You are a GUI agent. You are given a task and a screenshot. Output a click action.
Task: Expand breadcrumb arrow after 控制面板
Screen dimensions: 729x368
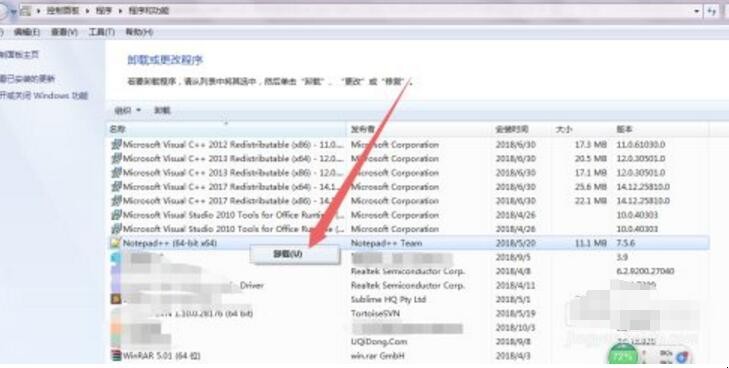(88, 11)
